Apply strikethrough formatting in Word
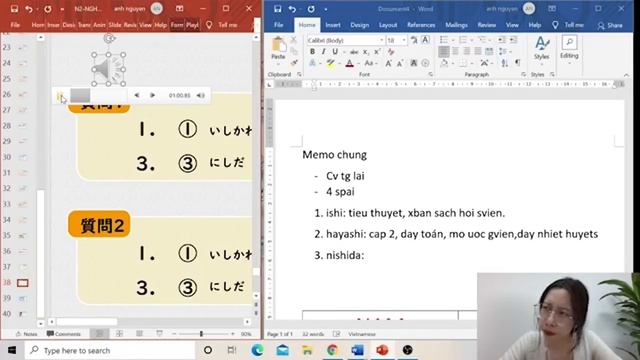The height and width of the screenshot is (360, 640). (354, 52)
